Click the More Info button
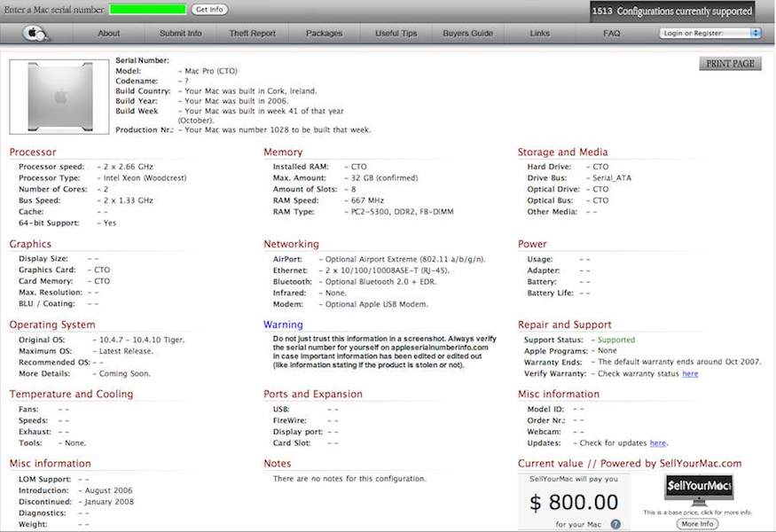 pyautogui.click(x=697, y=524)
